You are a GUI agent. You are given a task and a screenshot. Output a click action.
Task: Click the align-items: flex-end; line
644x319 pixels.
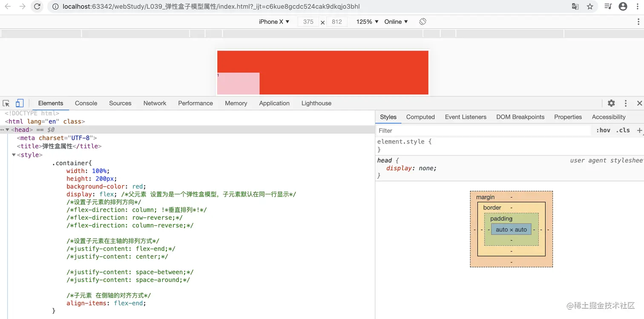[x=106, y=303]
